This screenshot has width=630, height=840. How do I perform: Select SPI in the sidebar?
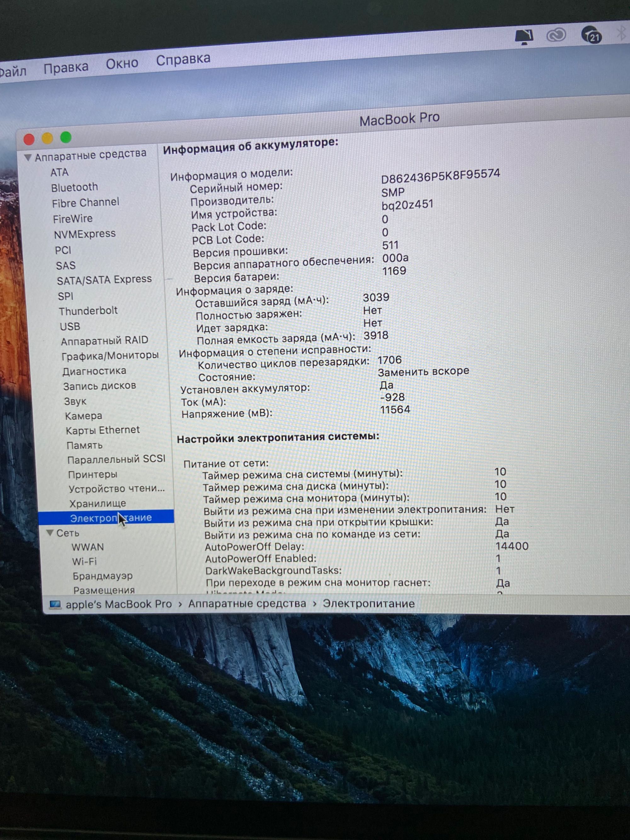[65, 296]
